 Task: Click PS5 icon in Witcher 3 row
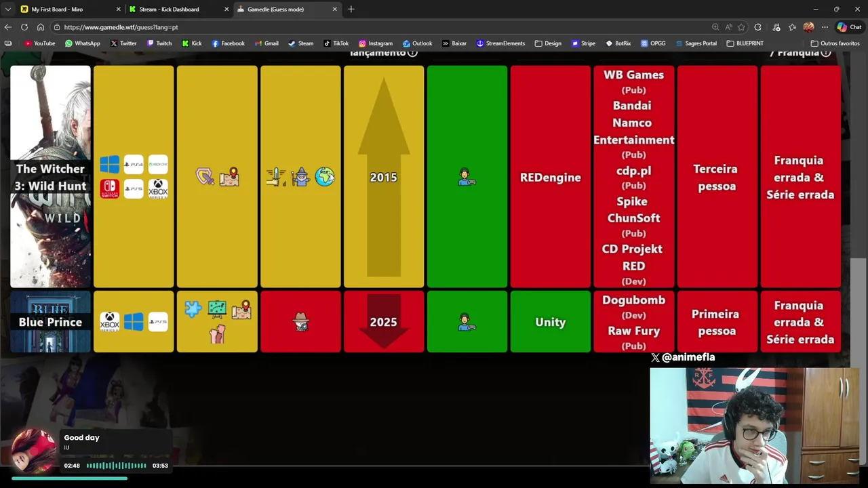[x=134, y=188]
